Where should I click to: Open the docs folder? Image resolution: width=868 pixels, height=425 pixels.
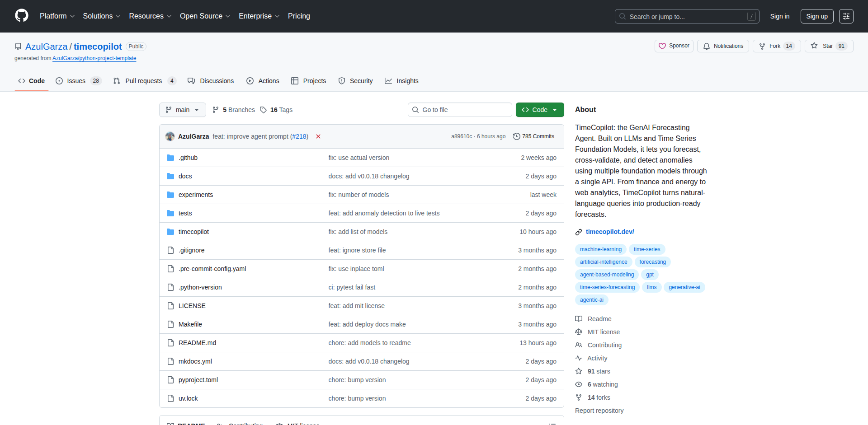pos(185,176)
